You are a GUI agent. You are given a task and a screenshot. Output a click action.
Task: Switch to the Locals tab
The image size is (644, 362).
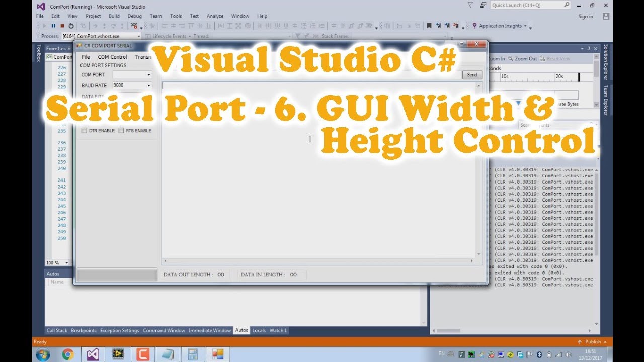coord(259,330)
